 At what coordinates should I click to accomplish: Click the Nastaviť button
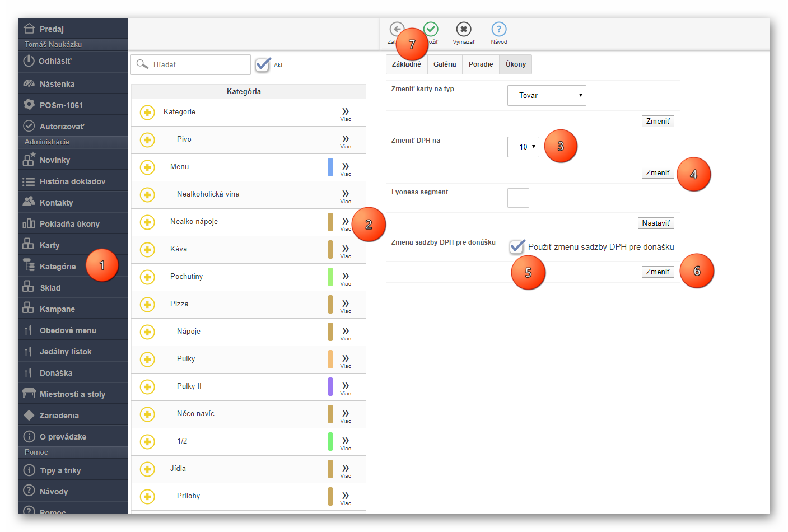click(x=655, y=223)
